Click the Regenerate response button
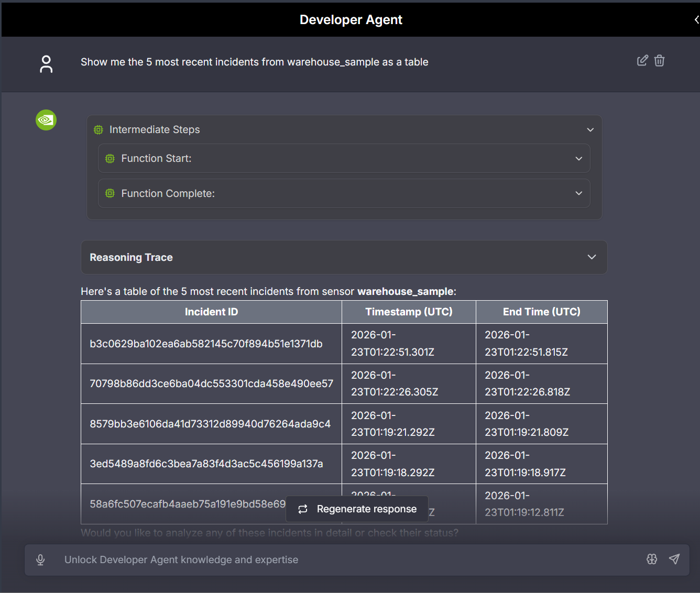700x593 pixels. pyautogui.click(x=357, y=509)
